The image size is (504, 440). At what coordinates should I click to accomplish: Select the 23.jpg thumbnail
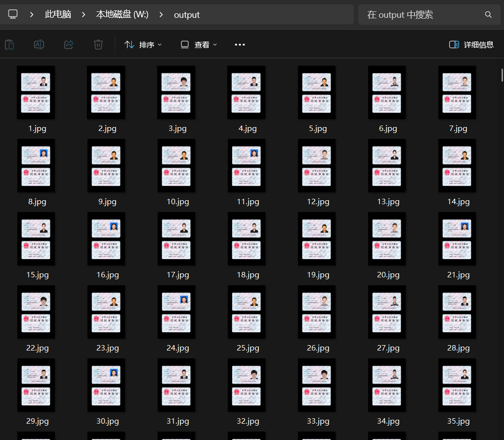click(106, 312)
